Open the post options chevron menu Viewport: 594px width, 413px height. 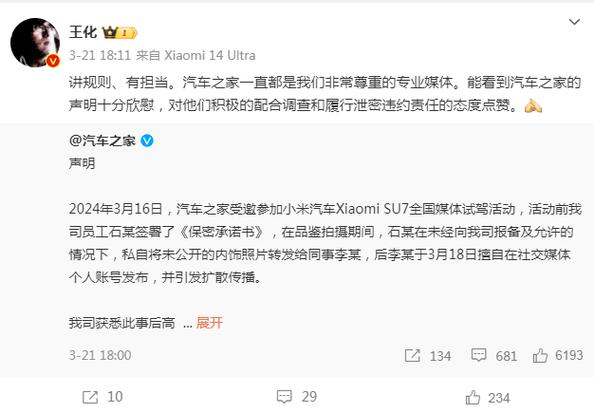tap(574, 22)
